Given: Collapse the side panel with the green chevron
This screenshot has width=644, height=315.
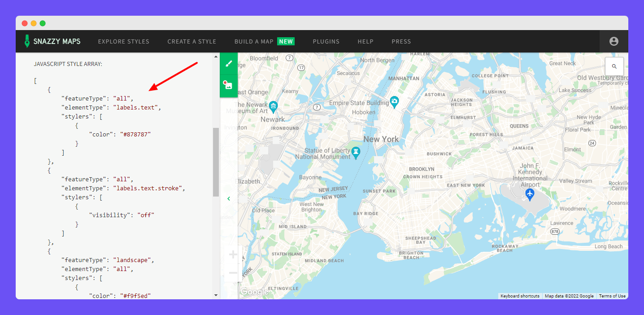Looking at the screenshot, I should [x=229, y=198].
